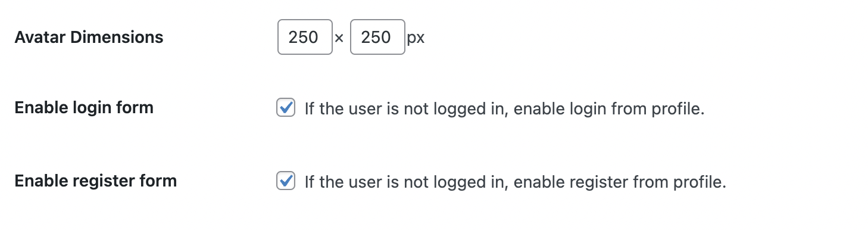Focus the first Avatar Dimensions number box
The width and height of the screenshot is (868, 230).
click(305, 38)
